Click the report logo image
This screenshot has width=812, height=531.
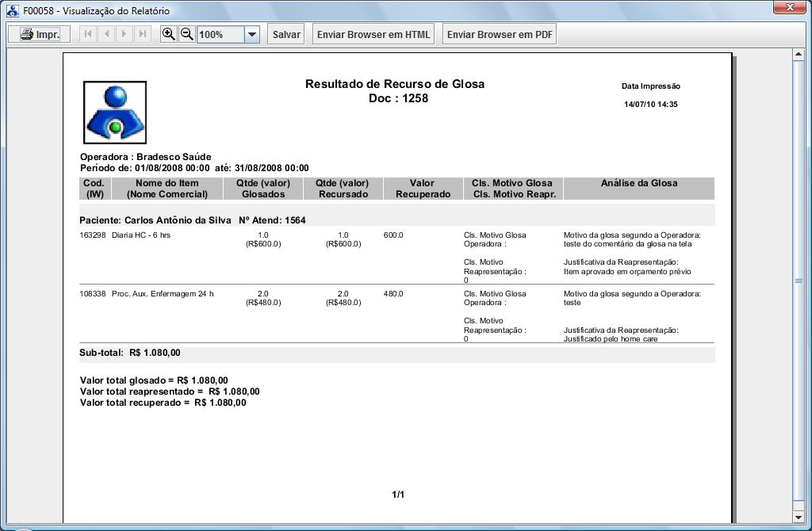tap(115, 113)
